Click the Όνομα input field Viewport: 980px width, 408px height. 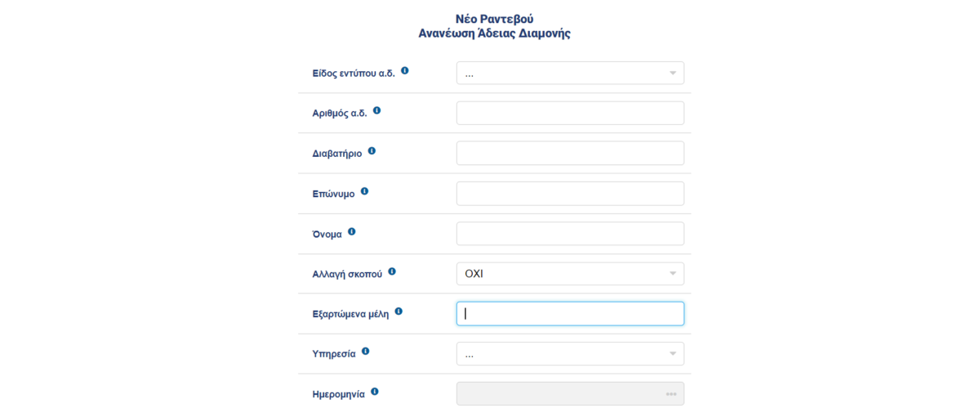tap(570, 234)
